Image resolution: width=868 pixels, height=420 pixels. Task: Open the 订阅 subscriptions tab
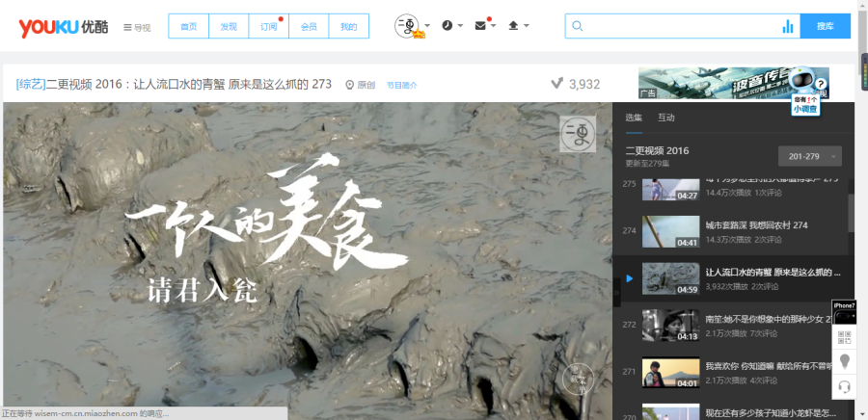[268, 26]
